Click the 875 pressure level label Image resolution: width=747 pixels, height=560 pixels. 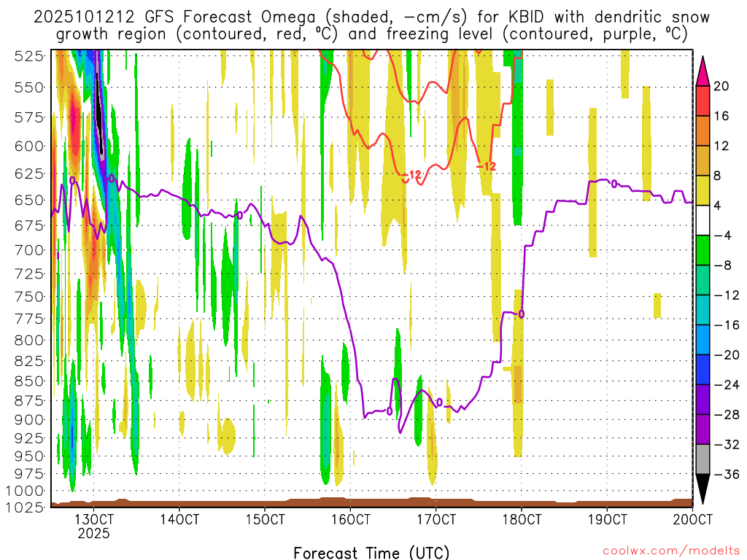click(x=29, y=400)
